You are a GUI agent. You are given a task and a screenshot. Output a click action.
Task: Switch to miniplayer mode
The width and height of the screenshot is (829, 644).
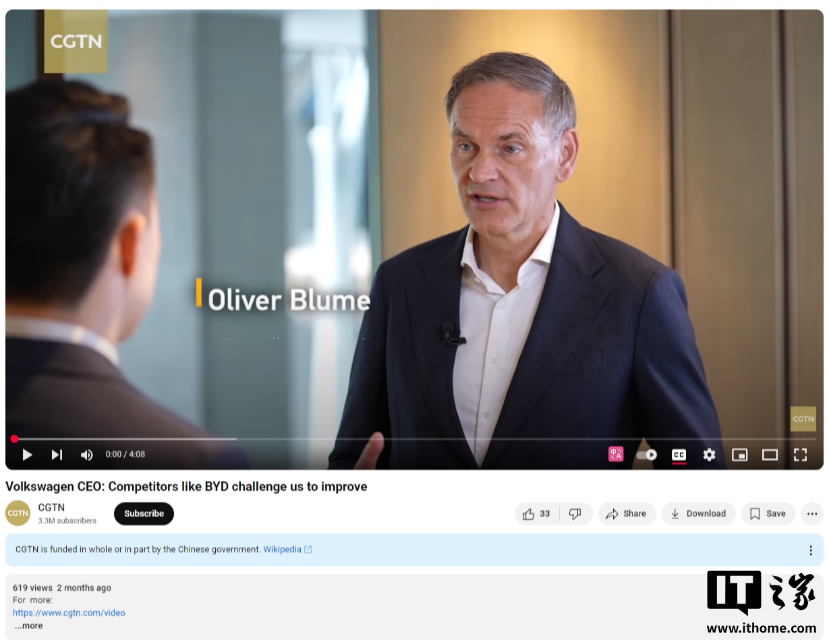click(739, 455)
